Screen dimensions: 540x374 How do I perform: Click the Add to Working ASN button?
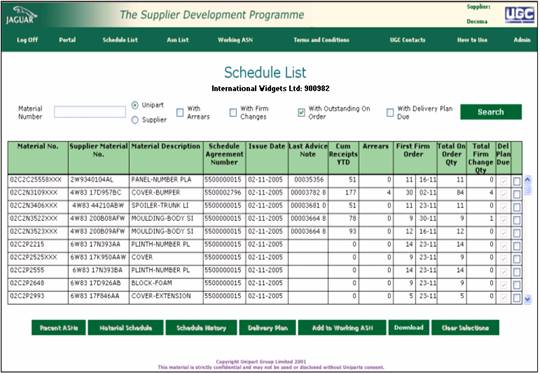pos(342,328)
